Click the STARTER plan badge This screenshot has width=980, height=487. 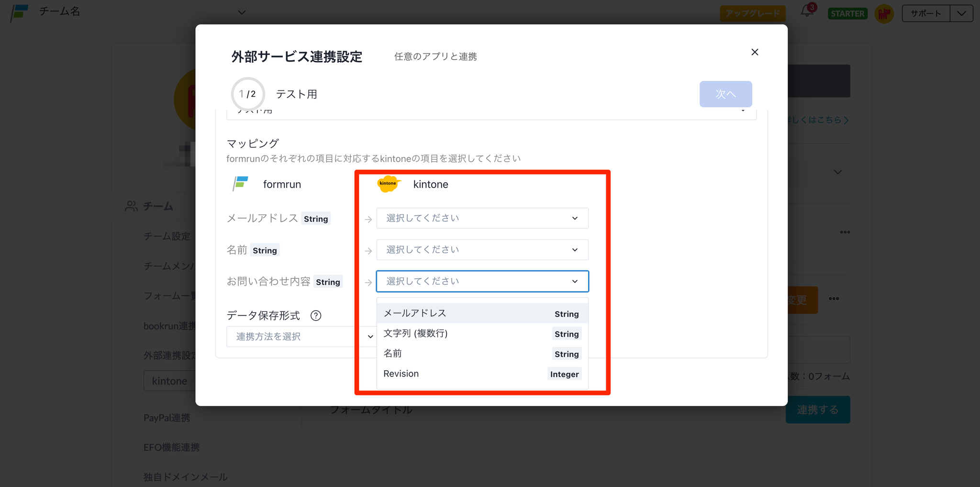[847, 13]
